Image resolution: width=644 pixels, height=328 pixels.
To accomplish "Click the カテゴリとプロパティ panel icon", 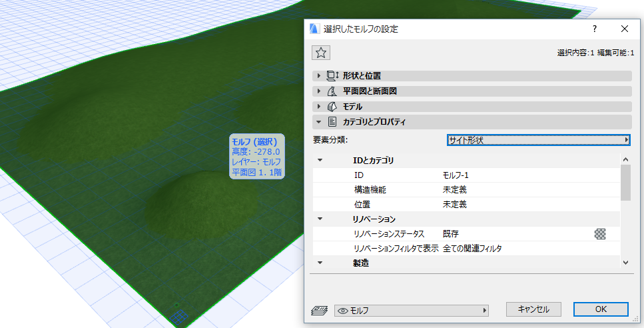I will pyautogui.click(x=332, y=121).
